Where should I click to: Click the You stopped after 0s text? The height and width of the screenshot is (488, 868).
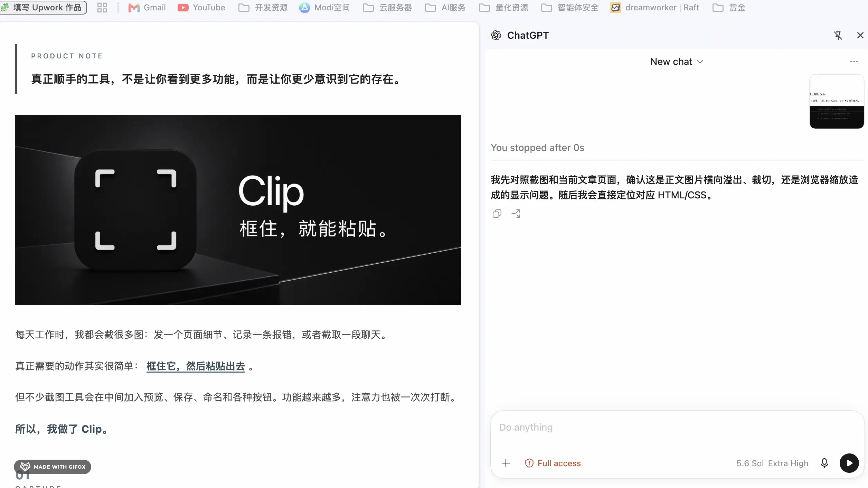tap(537, 148)
